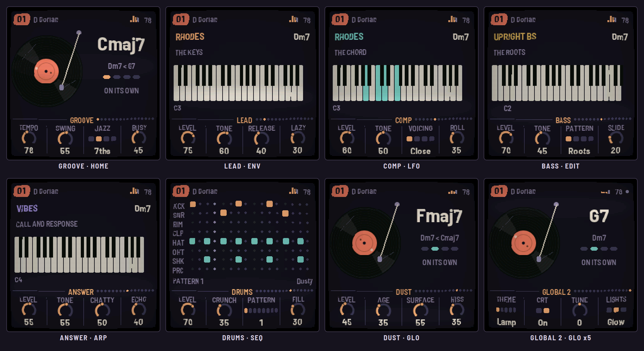Viewport: 644px width, 351px height.
Task: Click the RHODES instrument name in the LEAD panel
Action: point(190,37)
